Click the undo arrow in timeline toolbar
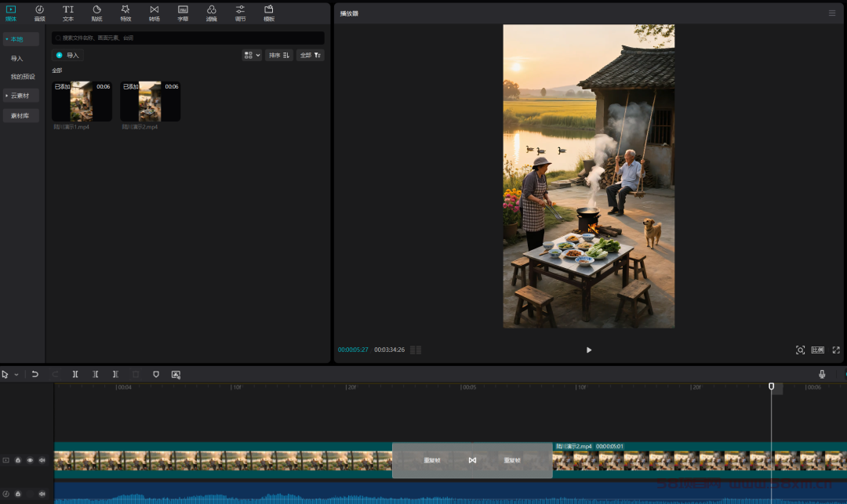 [35, 375]
